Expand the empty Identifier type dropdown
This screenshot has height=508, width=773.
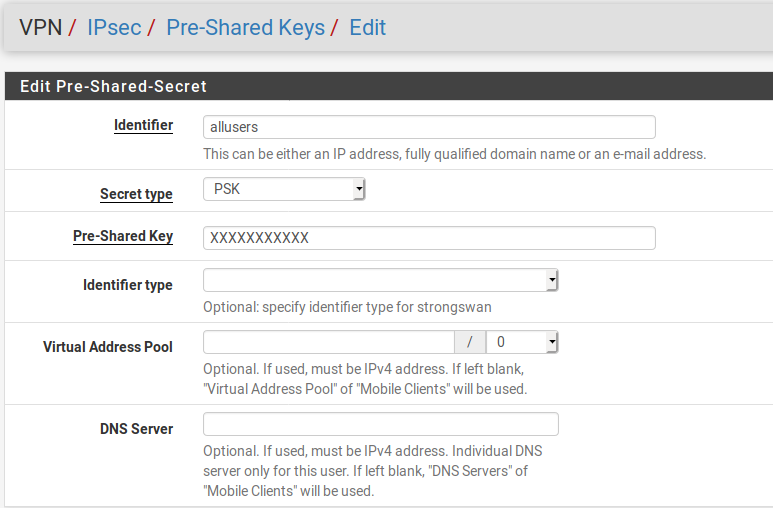pos(380,280)
